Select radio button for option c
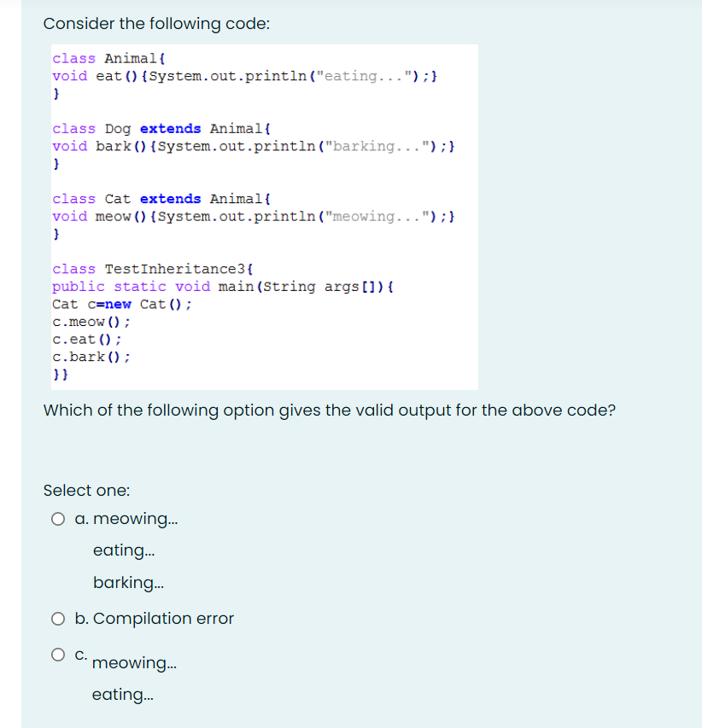Screen dimensions: 702x728 pyautogui.click(x=57, y=654)
